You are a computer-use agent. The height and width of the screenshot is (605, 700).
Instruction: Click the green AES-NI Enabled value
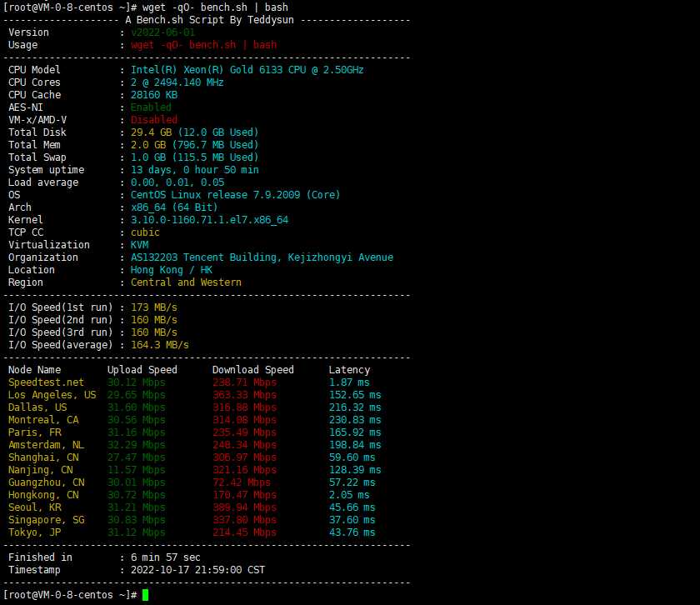point(151,107)
